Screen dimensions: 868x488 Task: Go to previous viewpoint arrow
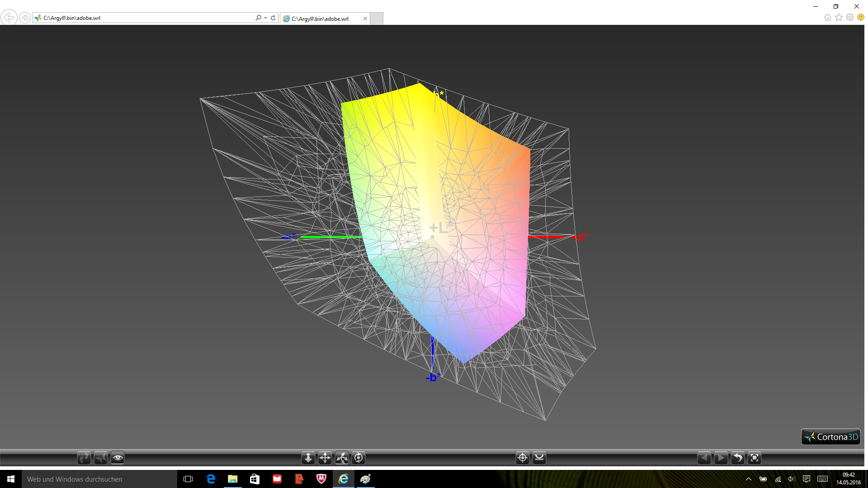pyautogui.click(x=704, y=458)
